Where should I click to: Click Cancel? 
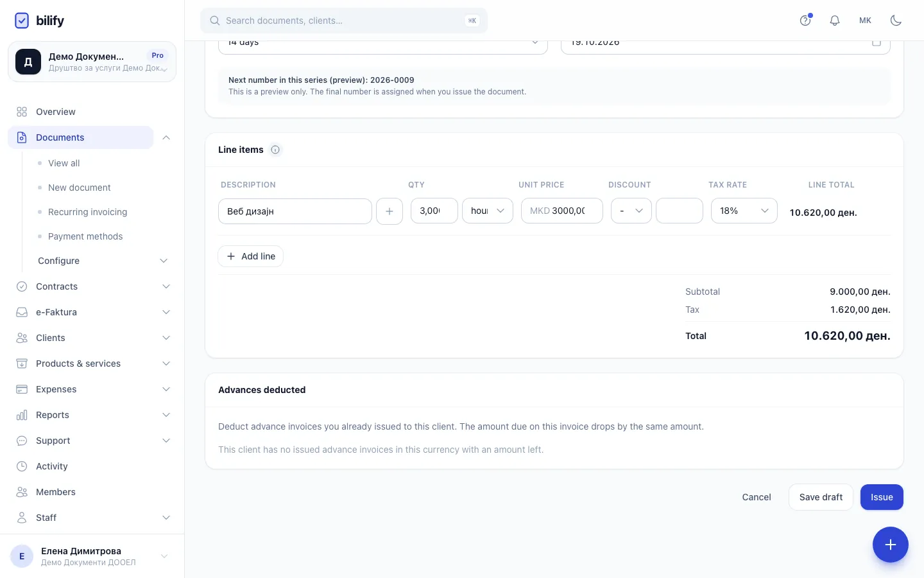757,497
